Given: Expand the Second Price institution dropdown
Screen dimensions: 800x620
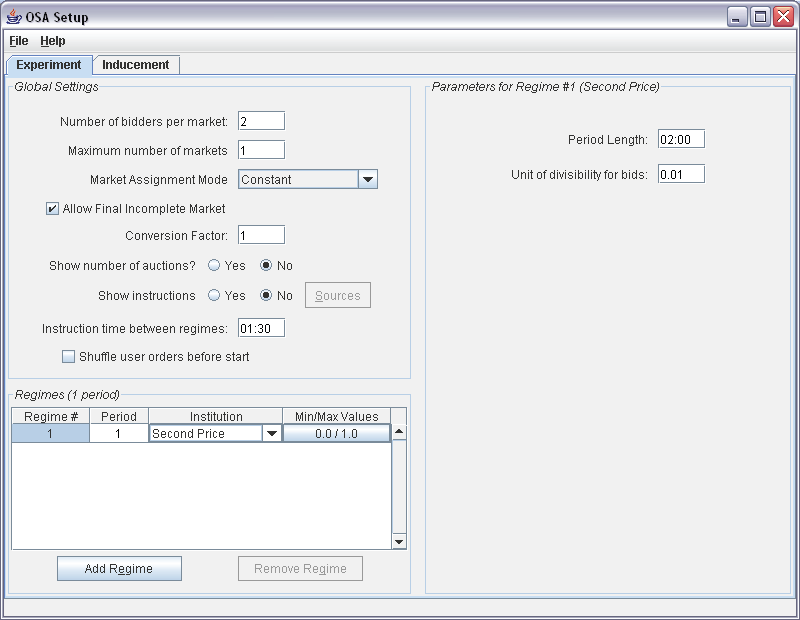Looking at the screenshot, I should [270, 434].
